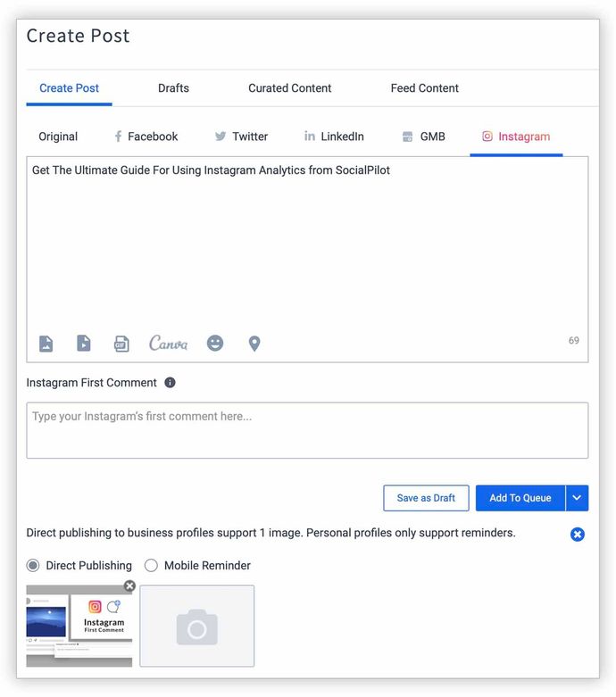Screen dimensions: 616x697
Task: Click the add video file icon
Action: tap(83, 344)
